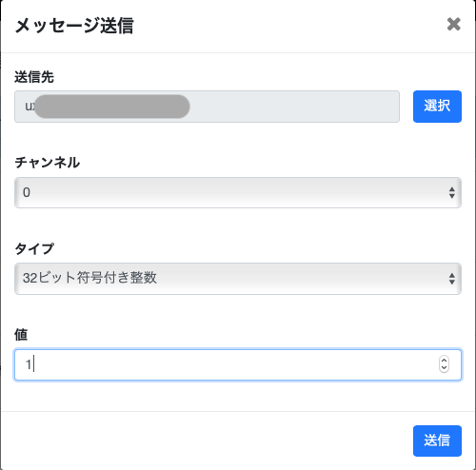This screenshot has width=476, height=470.
Task: Decrease 値 using the stepper down arrow
Action: point(444,368)
